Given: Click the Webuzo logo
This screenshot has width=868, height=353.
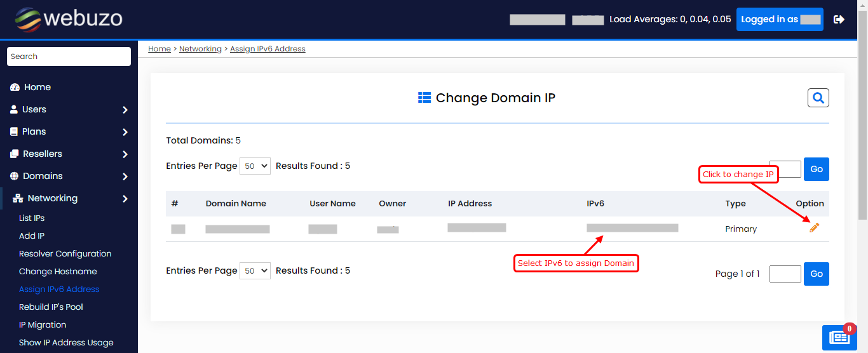Looking at the screenshot, I should (x=69, y=19).
